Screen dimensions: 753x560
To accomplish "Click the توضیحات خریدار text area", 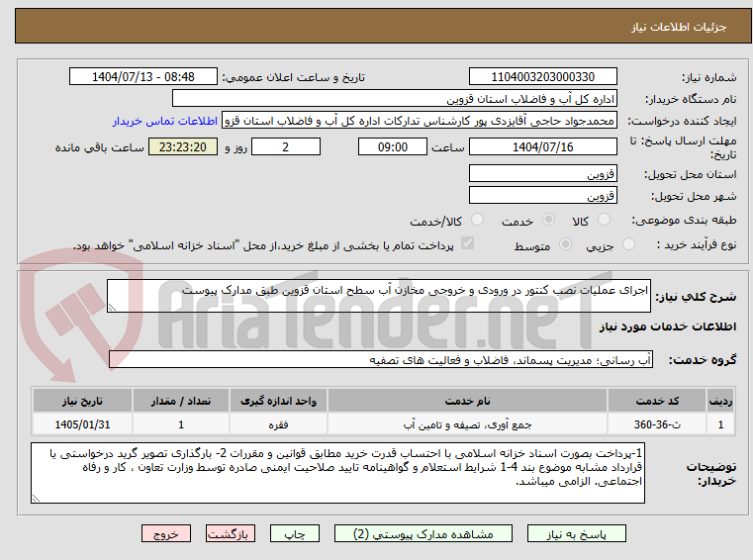I will coord(337,473).
